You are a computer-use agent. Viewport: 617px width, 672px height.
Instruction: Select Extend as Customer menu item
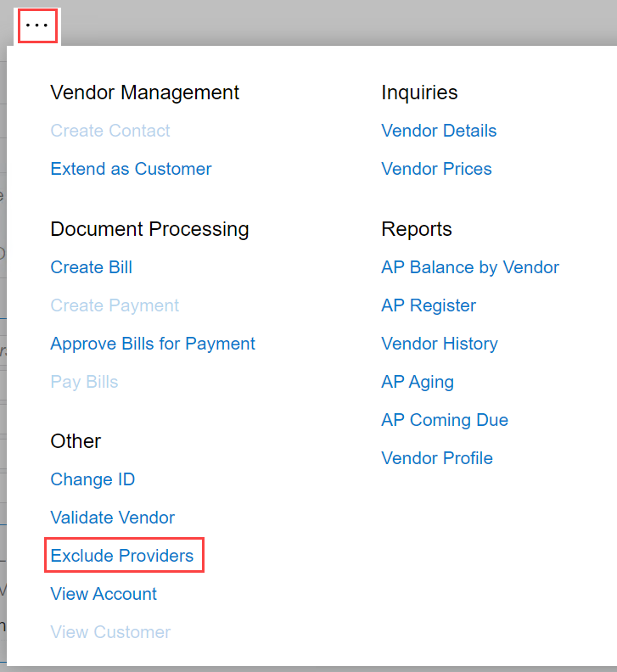click(131, 169)
